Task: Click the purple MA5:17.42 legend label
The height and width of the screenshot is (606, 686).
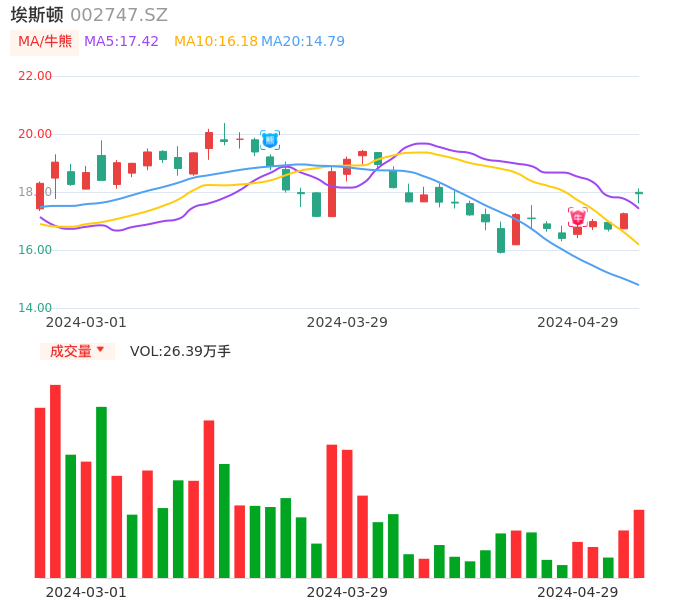Action: (121, 42)
